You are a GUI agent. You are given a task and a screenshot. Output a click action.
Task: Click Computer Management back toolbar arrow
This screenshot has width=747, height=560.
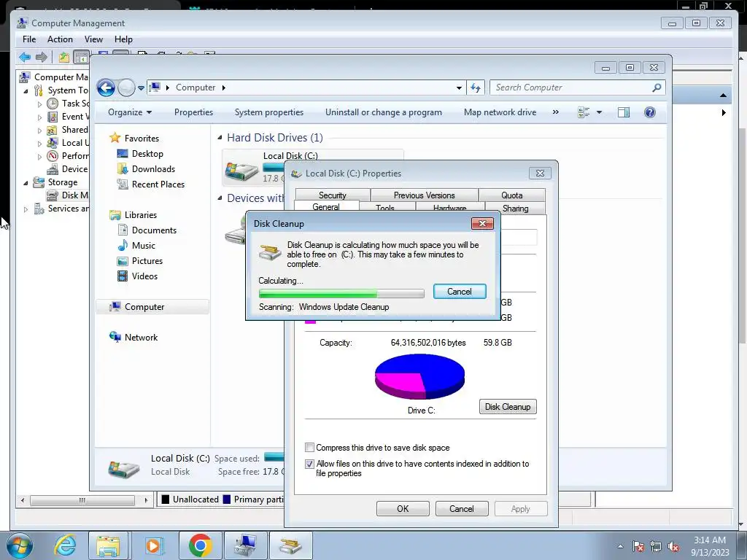point(25,58)
